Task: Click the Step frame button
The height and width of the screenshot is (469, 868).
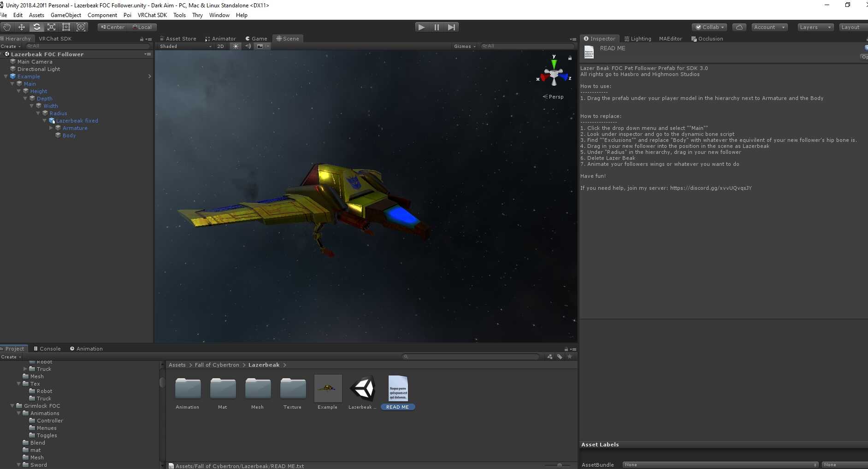Action: 451,27
